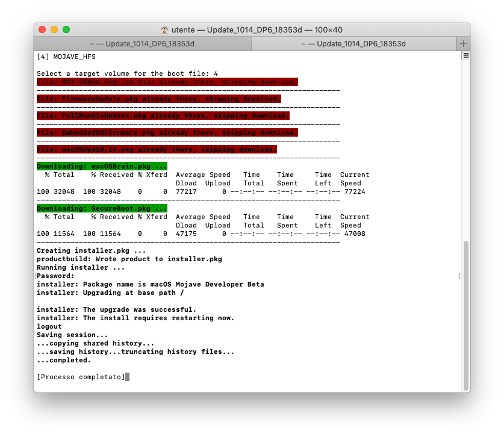Click the 'logout' line
The width and height of the screenshot is (504, 437).
click(x=49, y=326)
